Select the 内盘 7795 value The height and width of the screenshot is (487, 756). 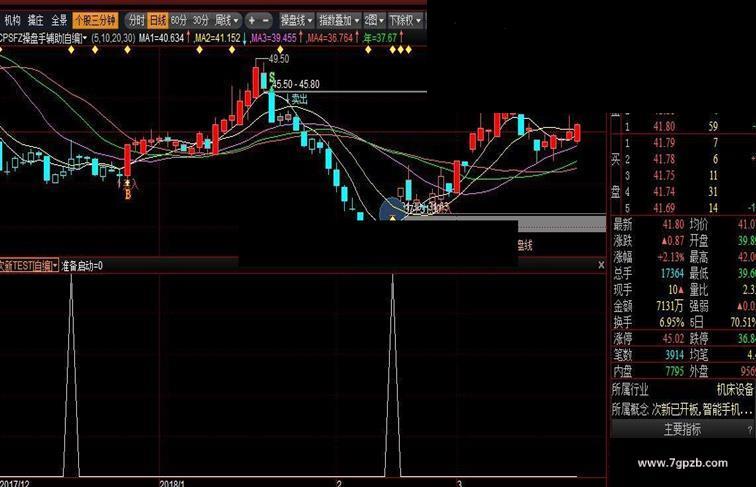(675, 371)
